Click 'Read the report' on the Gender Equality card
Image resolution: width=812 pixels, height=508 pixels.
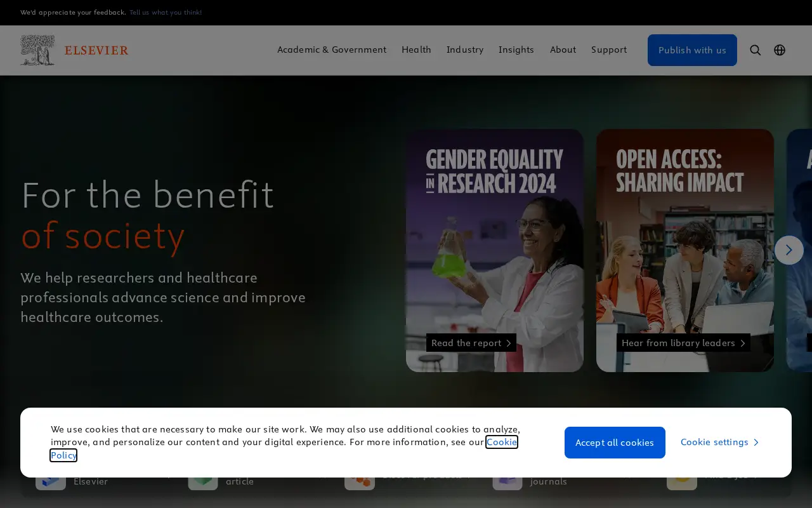click(x=471, y=343)
